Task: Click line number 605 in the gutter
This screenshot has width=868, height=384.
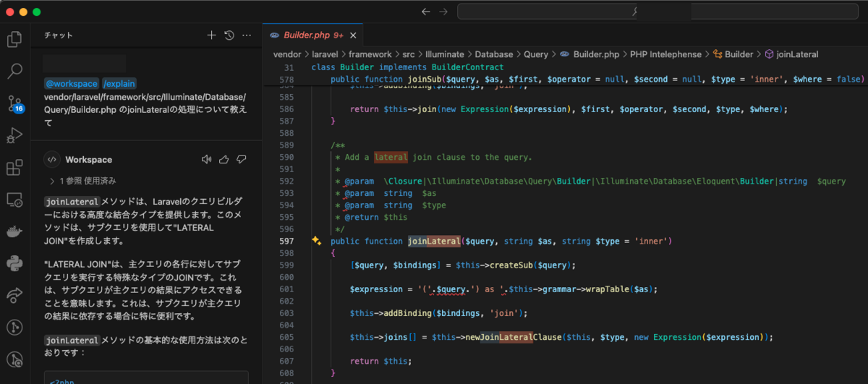Action: point(286,337)
